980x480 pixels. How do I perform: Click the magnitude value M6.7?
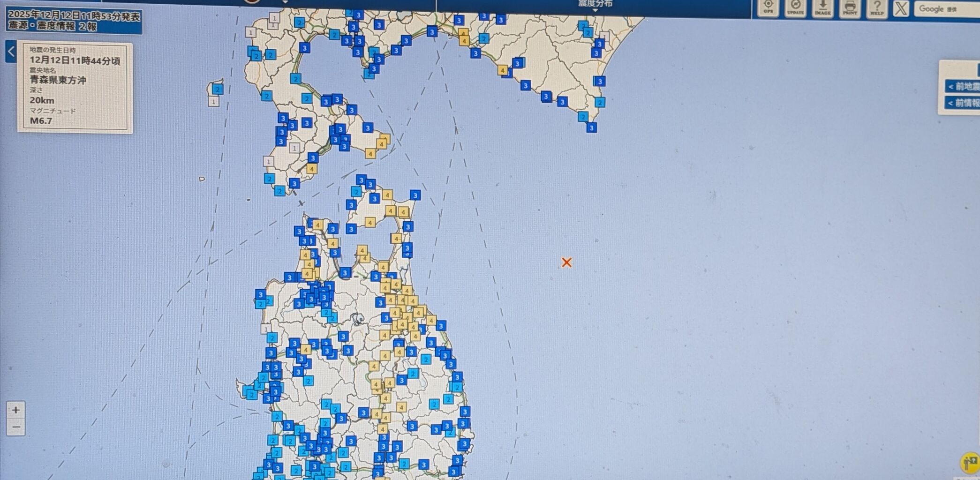click(41, 120)
